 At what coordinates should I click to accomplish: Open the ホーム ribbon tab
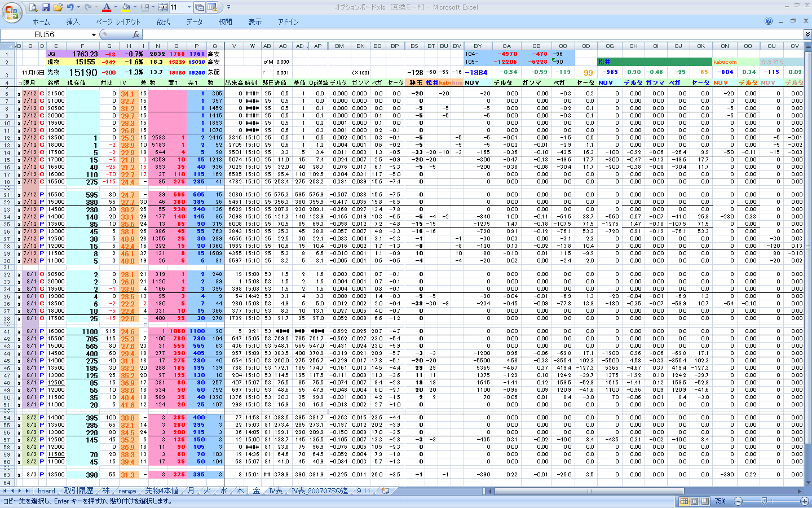[41, 22]
